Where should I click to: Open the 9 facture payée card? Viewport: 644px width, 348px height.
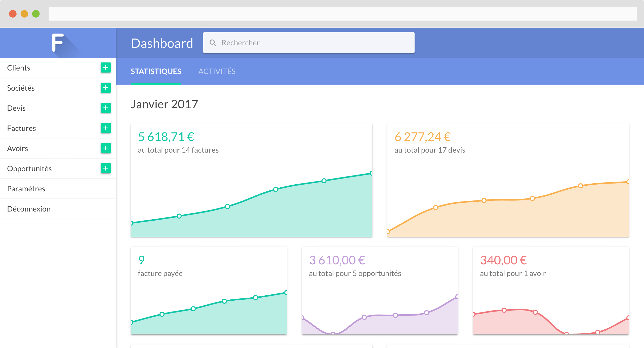[209, 291]
